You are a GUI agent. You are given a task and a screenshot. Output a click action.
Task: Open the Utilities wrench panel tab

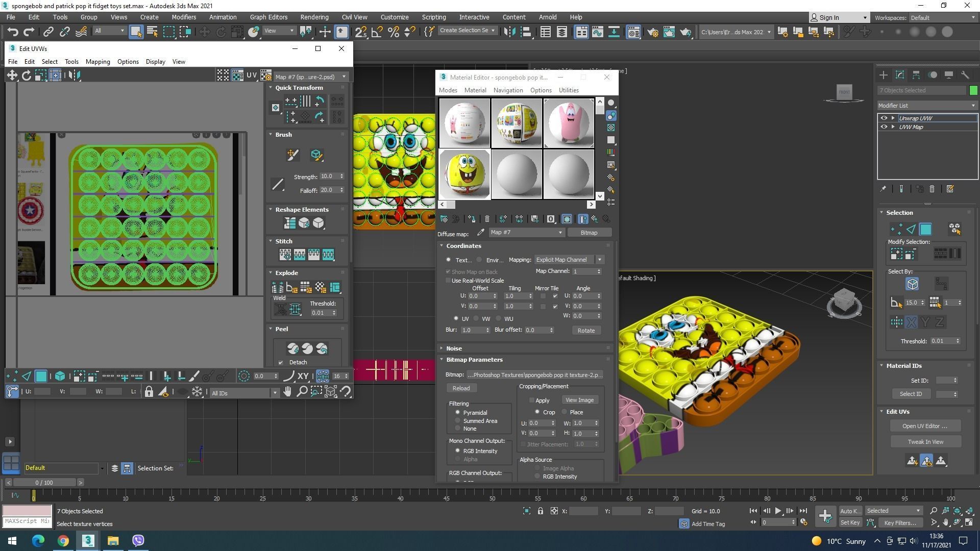tap(965, 75)
